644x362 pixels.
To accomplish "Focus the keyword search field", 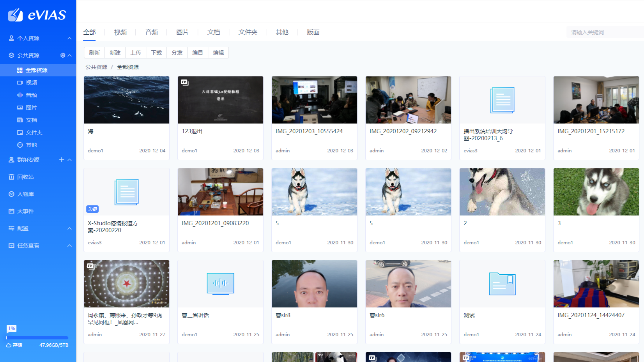I will coord(604,32).
